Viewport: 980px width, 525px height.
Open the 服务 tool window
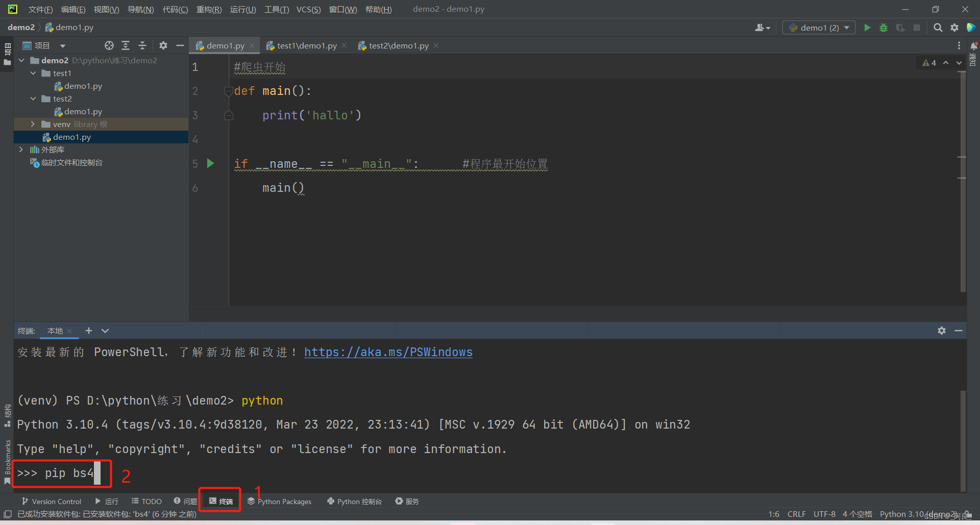click(x=407, y=502)
